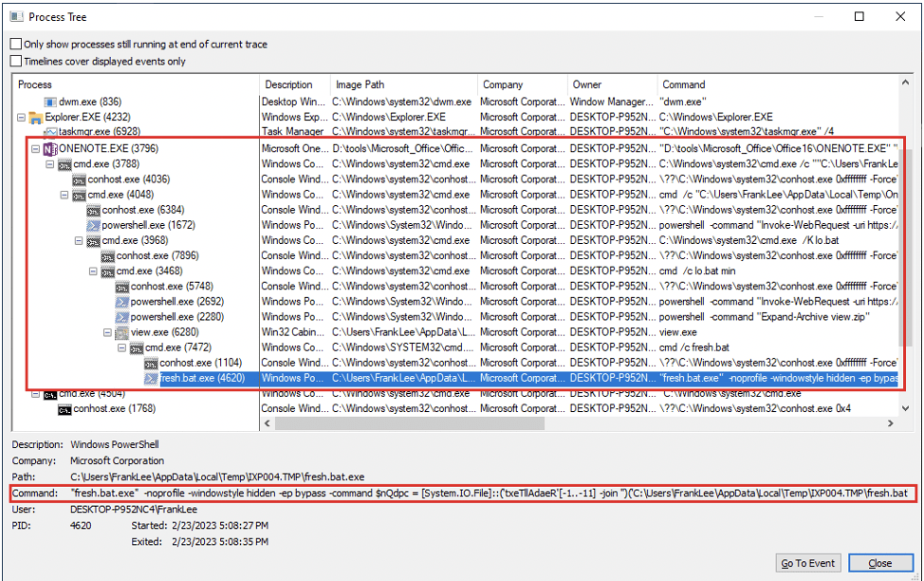
Task: Click the conhost.exe (4036) icon
Action: (79, 179)
